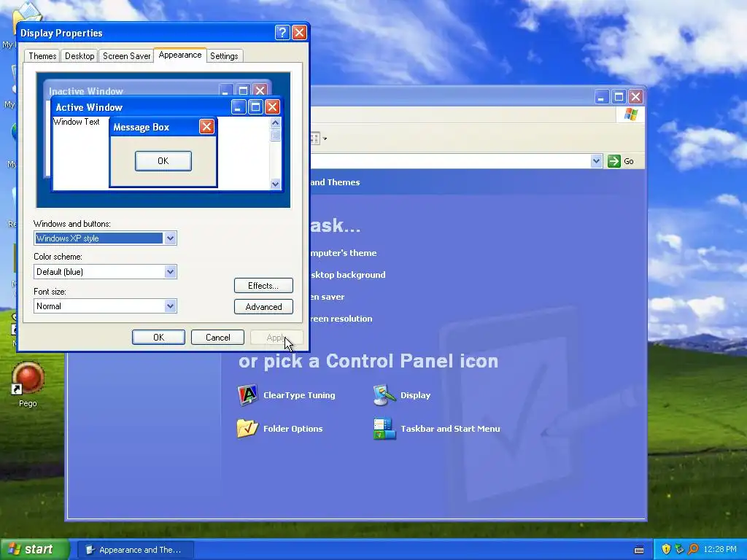Open the Color scheme dropdown
This screenshot has width=747, height=560.
coord(170,272)
